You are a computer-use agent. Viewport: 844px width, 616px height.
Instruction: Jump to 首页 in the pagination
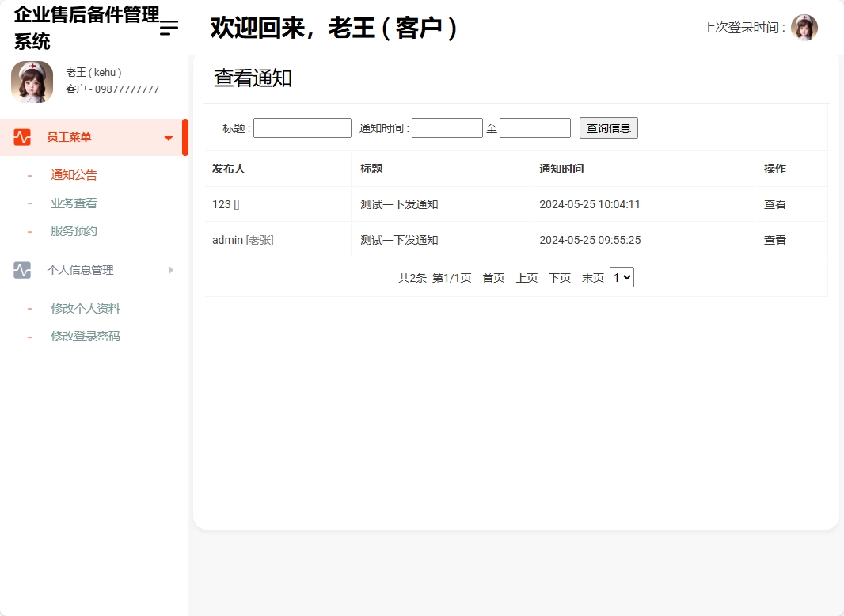[x=492, y=277]
